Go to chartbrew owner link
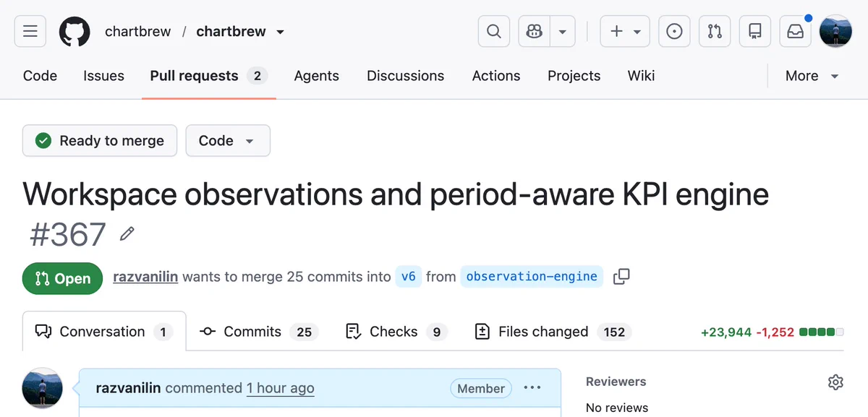 click(137, 32)
